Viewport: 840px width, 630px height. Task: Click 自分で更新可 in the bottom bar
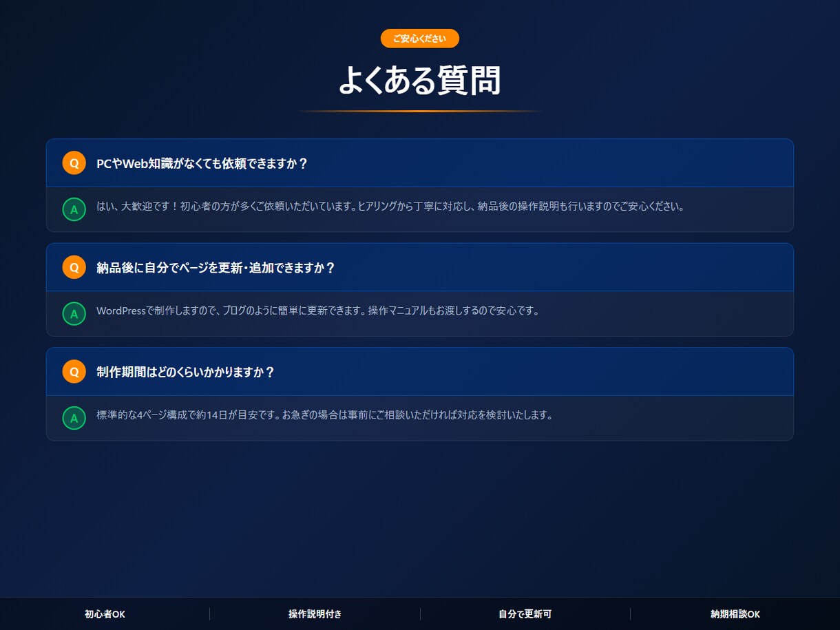[525, 614]
